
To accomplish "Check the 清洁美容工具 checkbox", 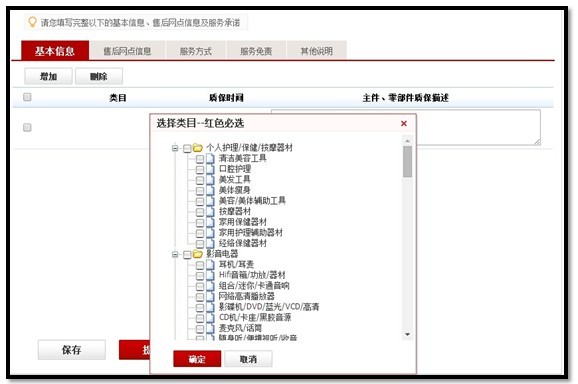I will click(200, 159).
